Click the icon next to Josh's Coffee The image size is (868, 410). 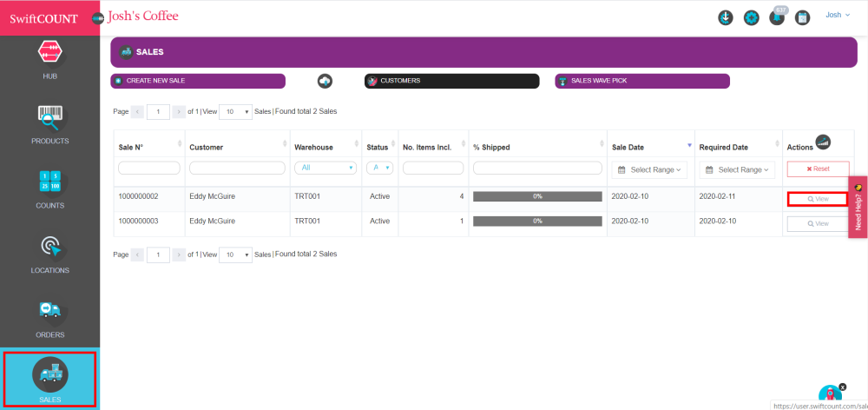pos(98,18)
